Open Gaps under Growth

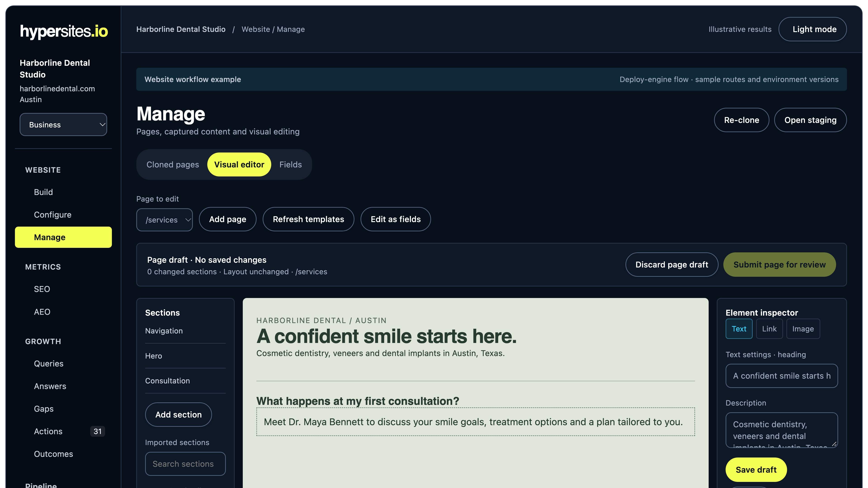(63, 408)
